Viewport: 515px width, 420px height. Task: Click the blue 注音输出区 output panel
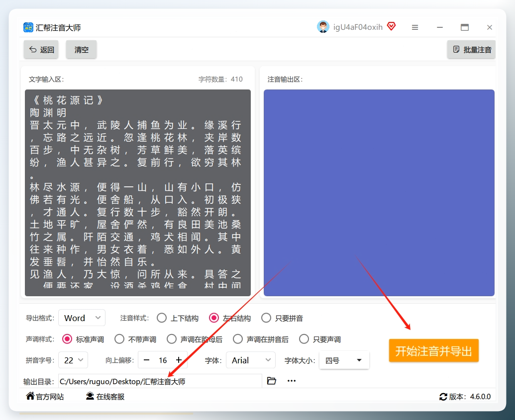379,193
